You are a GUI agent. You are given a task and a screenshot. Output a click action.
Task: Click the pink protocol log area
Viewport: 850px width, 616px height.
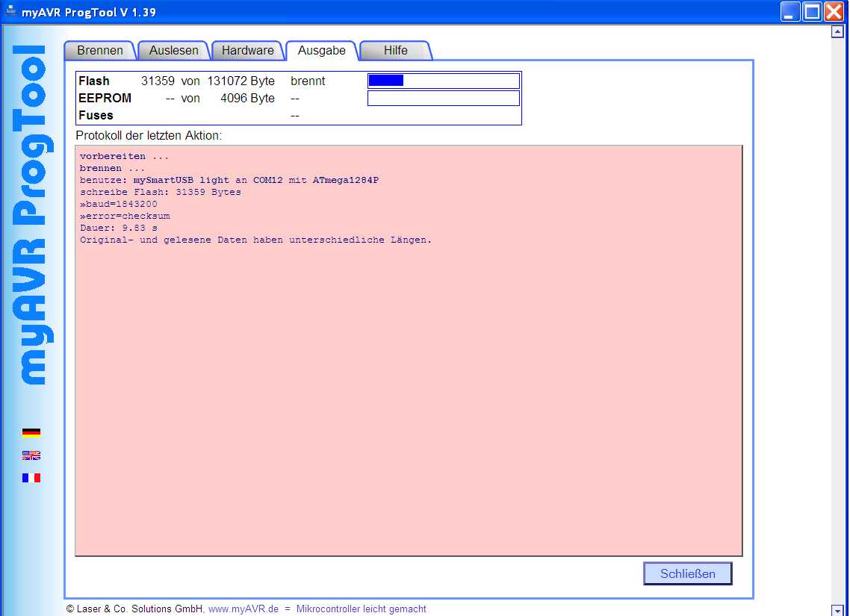(409, 350)
